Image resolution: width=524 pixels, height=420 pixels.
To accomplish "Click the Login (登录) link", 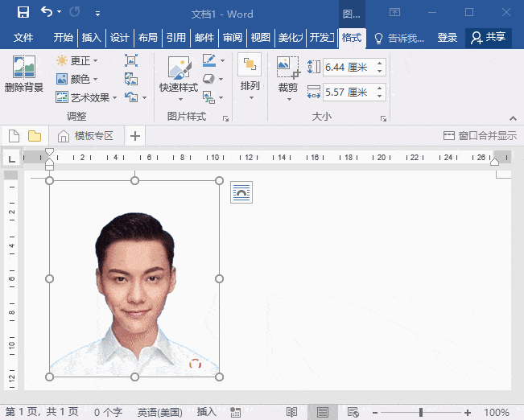I will coord(448,38).
